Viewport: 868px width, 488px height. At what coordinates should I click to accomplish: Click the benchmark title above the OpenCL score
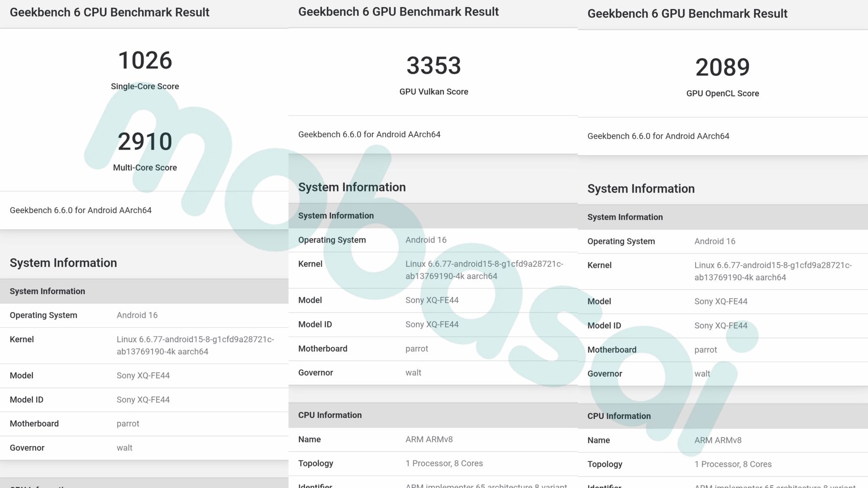687,14
